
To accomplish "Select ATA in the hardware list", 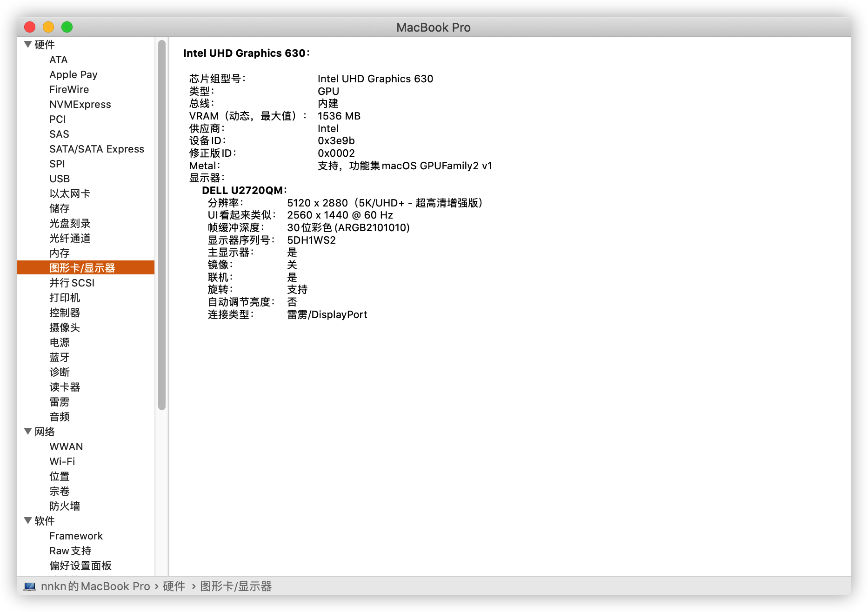I will point(59,60).
